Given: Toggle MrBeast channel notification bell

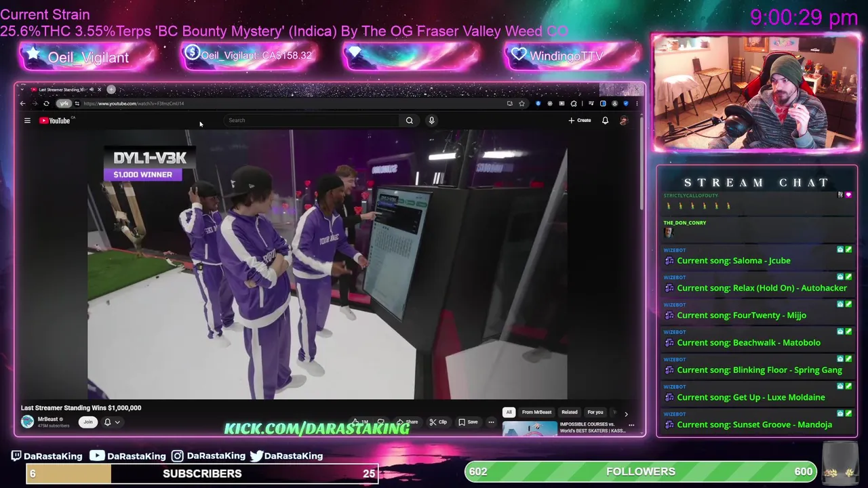Looking at the screenshot, I should [x=107, y=422].
